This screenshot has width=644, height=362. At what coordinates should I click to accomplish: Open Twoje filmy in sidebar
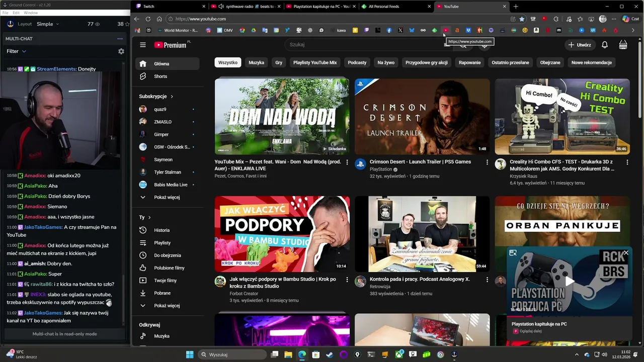[167, 281]
